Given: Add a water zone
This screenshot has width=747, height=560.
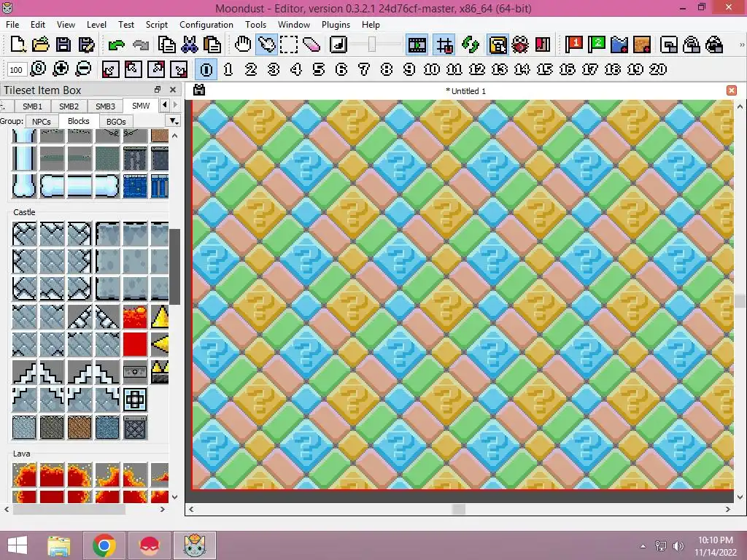Looking at the screenshot, I should pos(619,44).
